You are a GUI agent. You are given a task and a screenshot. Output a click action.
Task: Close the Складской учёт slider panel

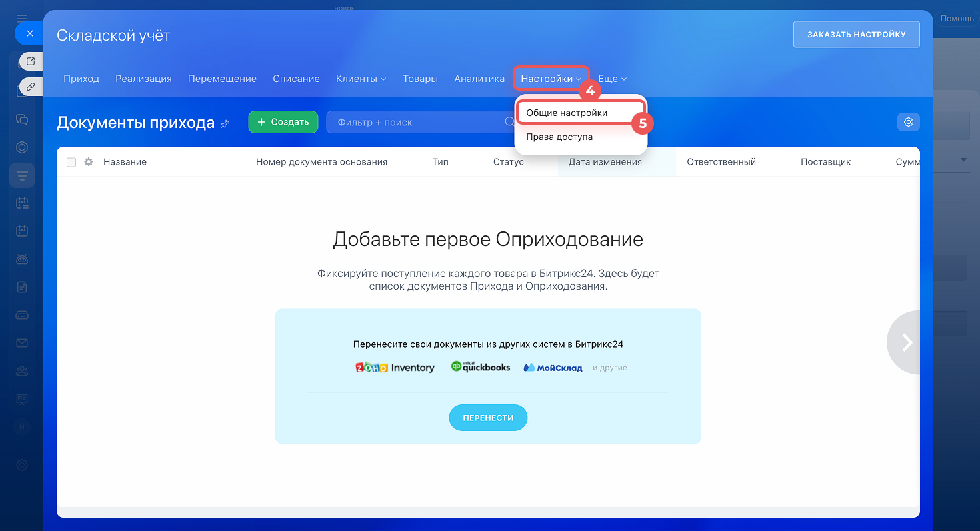[29, 33]
